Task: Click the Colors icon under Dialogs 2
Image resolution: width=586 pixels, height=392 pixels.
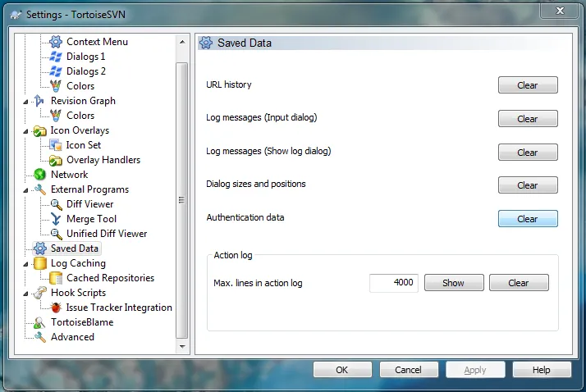Action: [x=56, y=86]
